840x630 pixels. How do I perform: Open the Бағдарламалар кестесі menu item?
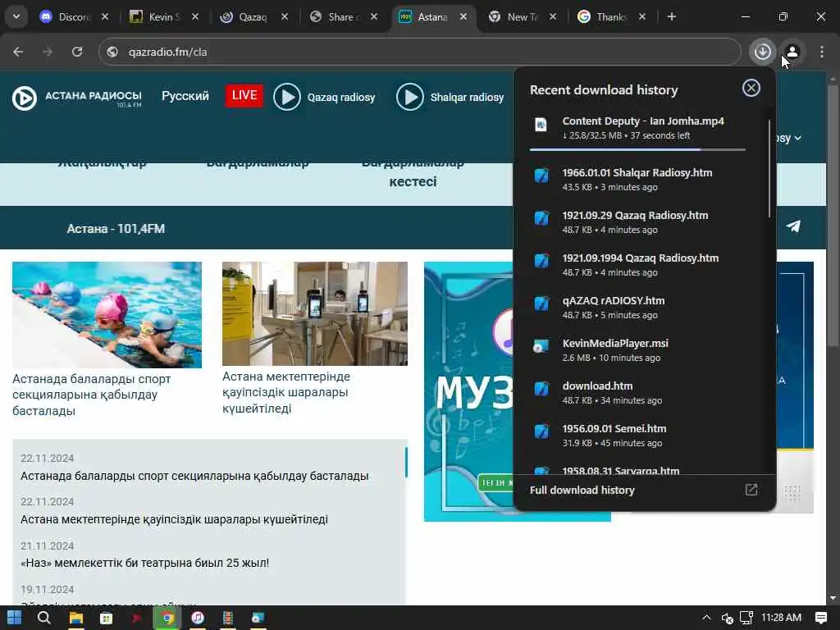[x=413, y=172]
